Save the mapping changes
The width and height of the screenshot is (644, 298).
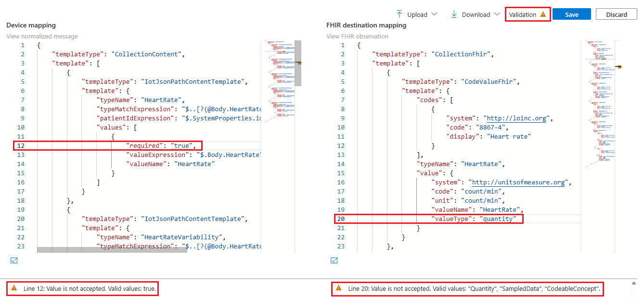coord(572,14)
